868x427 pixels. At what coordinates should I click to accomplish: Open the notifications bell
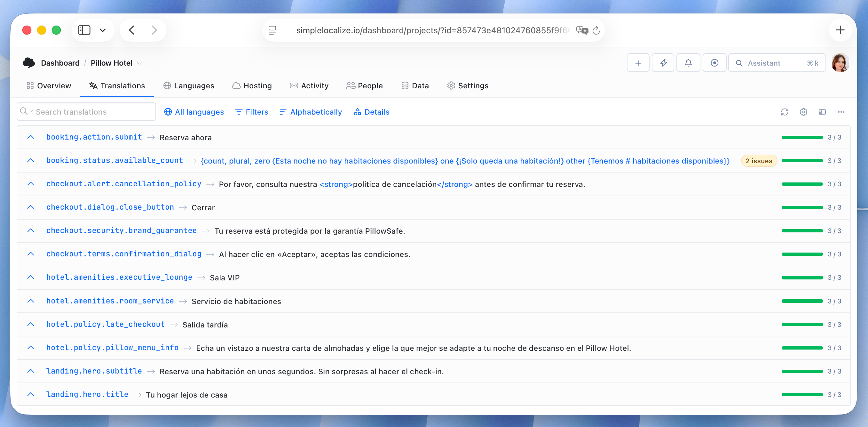click(688, 63)
